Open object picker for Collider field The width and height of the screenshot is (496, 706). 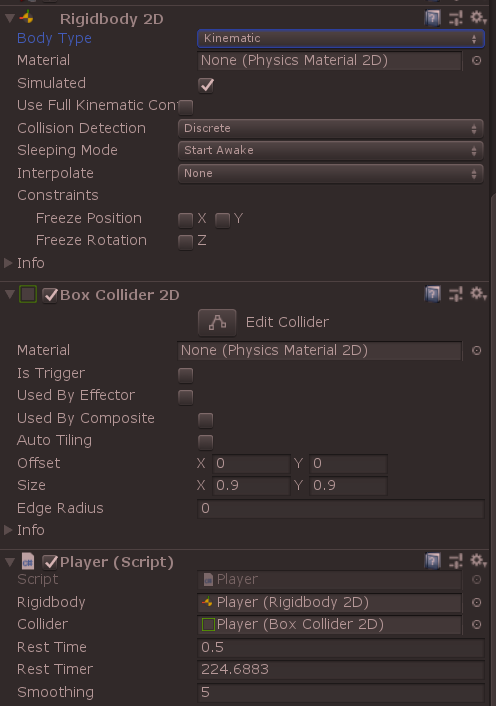477,625
